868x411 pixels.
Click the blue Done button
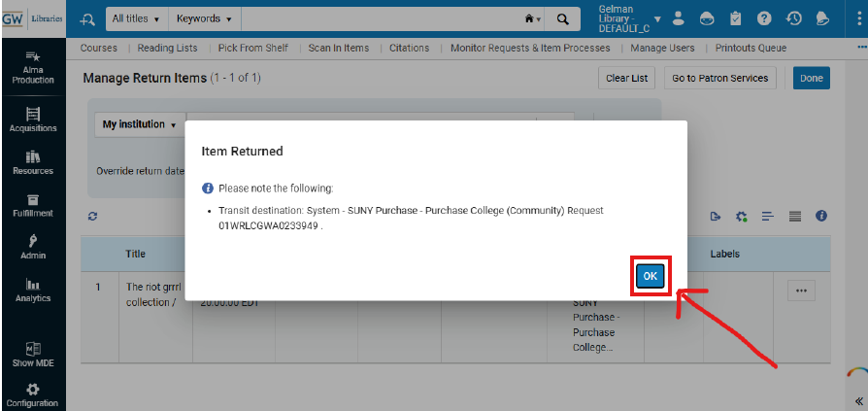click(x=811, y=78)
